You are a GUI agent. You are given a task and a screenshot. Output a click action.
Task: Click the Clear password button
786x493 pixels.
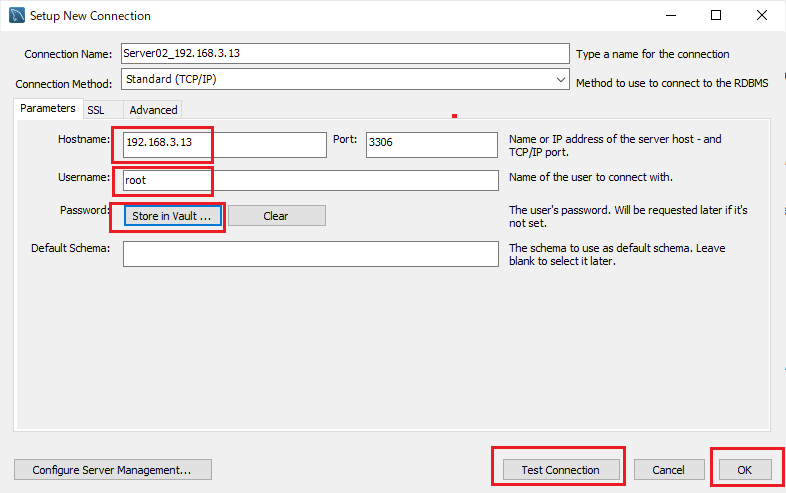pyautogui.click(x=277, y=216)
